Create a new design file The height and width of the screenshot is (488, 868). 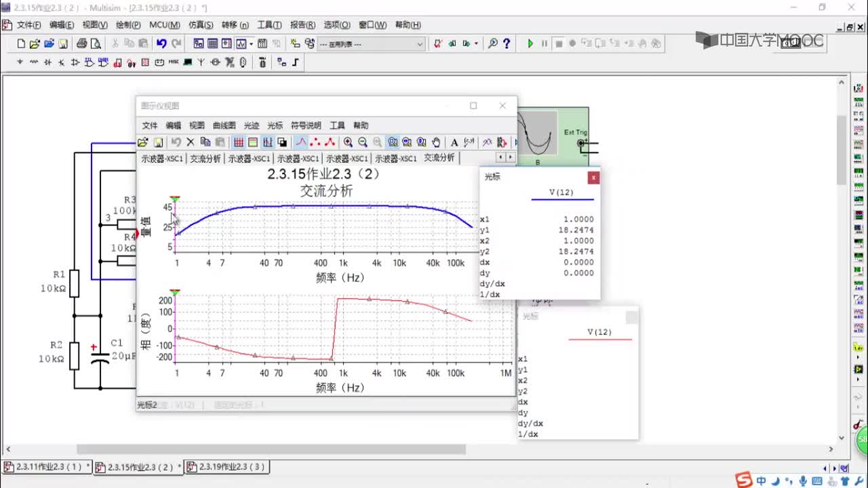[x=21, y=43]
